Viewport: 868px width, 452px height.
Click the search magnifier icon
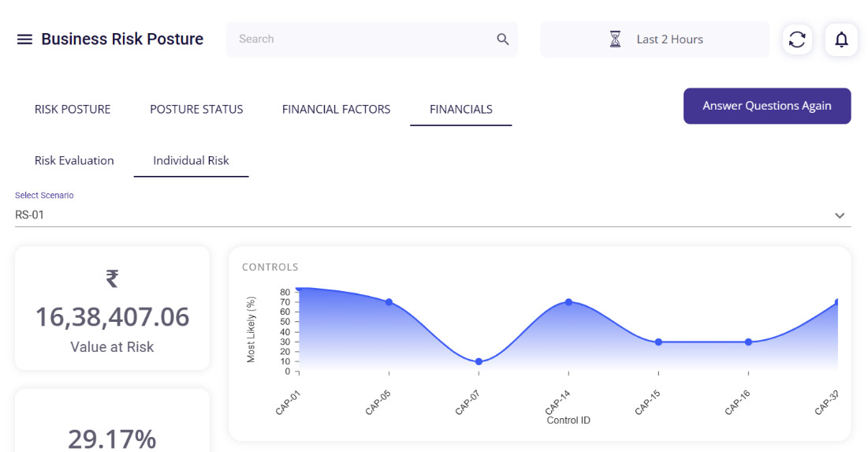point(503,39)
